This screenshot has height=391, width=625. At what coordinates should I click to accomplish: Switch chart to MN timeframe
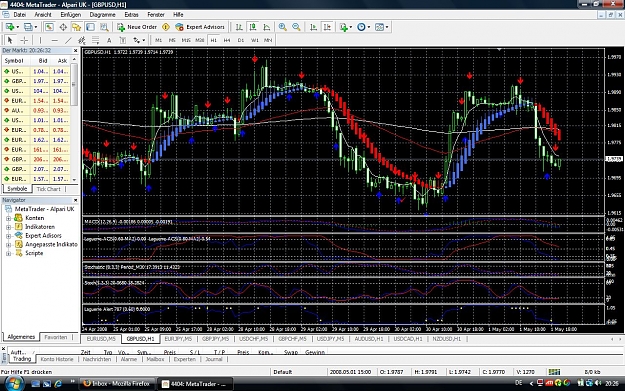tap(268, 40)
